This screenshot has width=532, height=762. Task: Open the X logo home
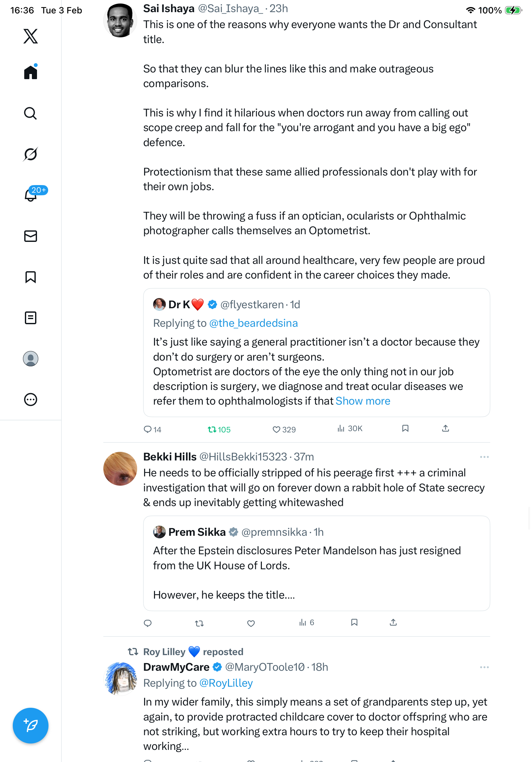(x=31, y=36)
